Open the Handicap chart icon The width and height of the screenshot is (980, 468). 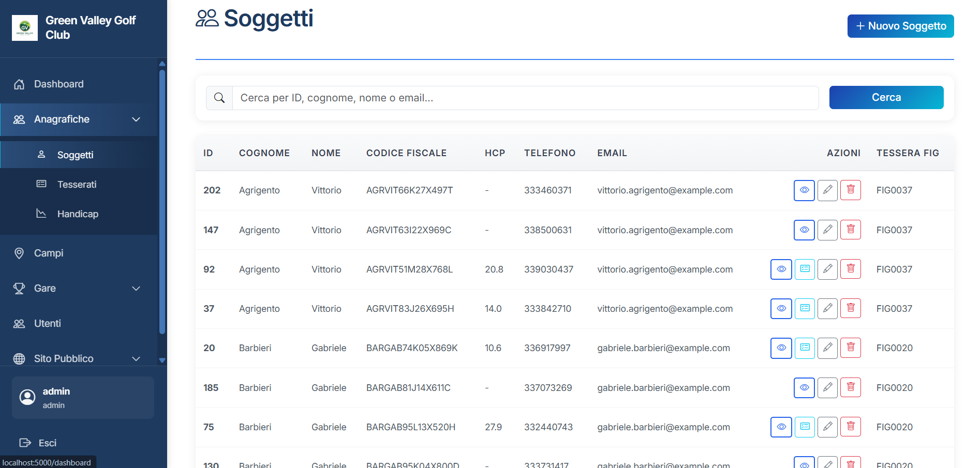pyautogui.click(x=41, y=214)
